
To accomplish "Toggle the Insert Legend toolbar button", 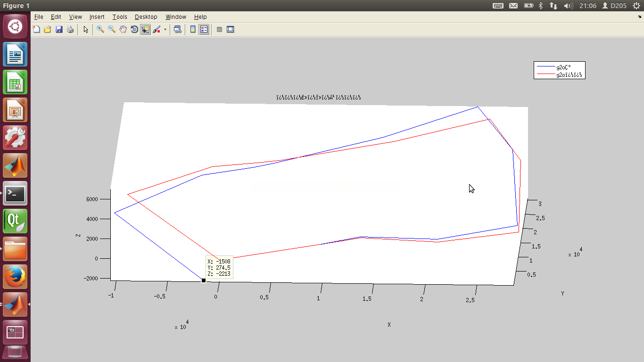I will pyautogui.click(x=204, y=29).
